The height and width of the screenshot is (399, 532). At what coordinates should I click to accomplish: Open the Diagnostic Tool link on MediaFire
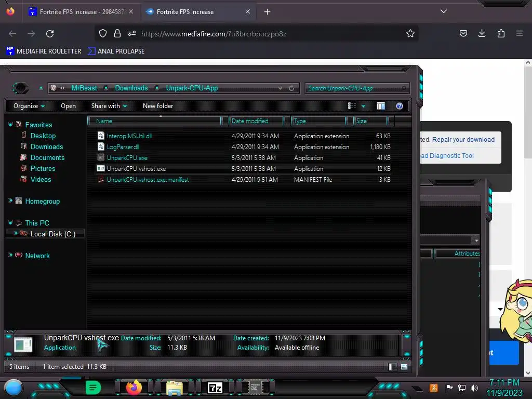tap(447, 156)
